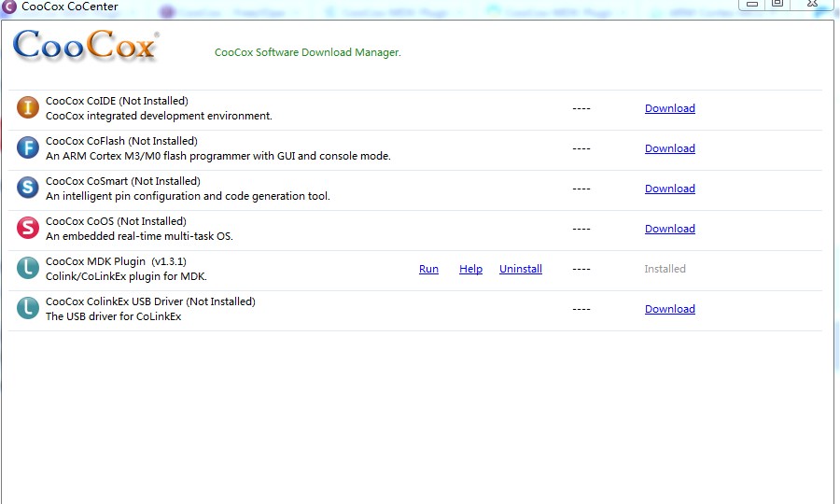This screenshot has height=504, width=840.
Task: Minimize the CoCenter window
Action: (752, 5)
